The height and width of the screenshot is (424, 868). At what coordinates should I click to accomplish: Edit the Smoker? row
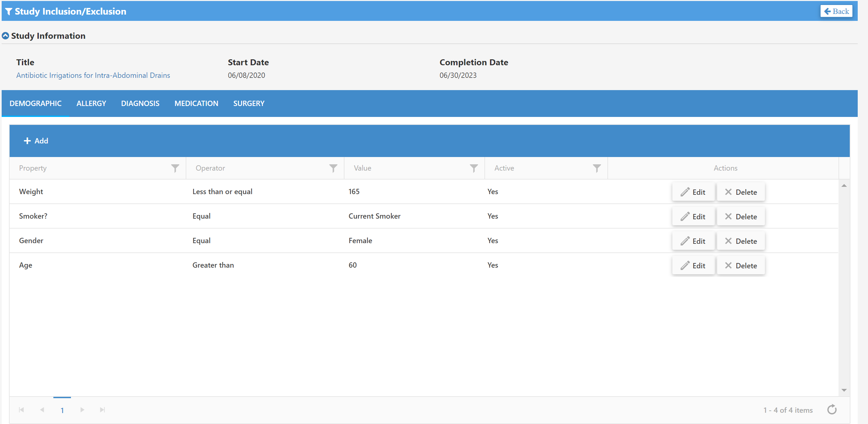click(x=693, y=217)
